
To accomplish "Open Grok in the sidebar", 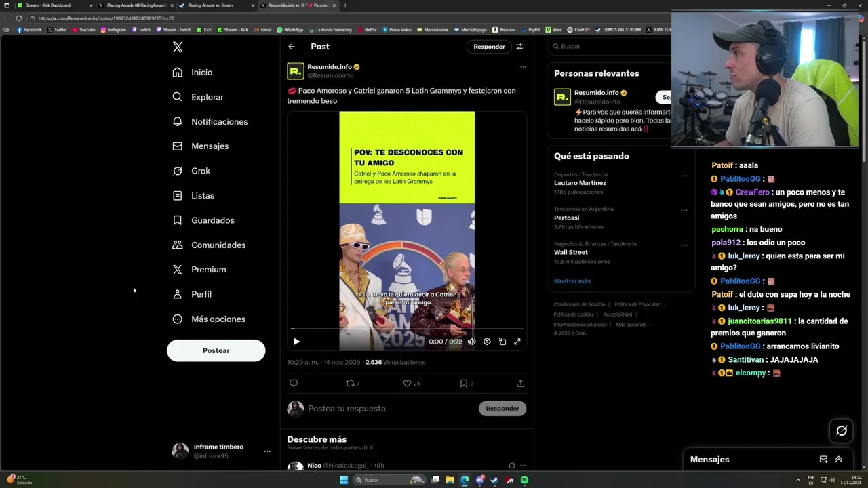I will point(192,171).
